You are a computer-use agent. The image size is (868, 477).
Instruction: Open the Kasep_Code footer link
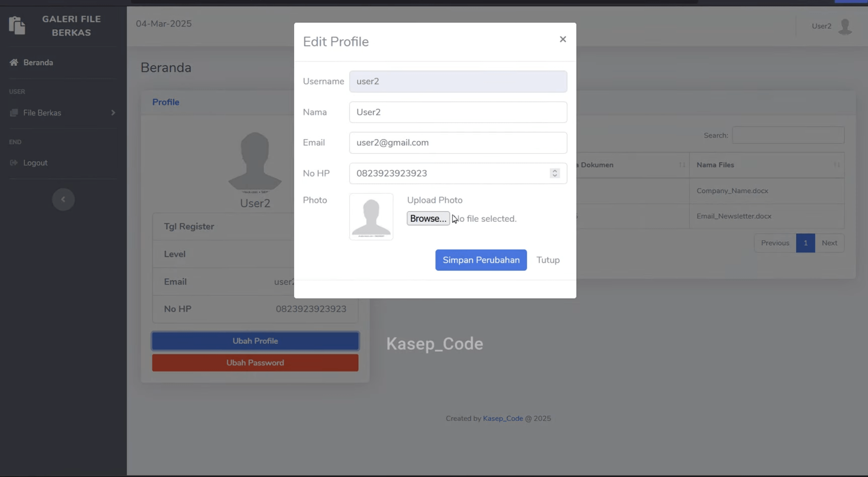click(x=503, y=419)
